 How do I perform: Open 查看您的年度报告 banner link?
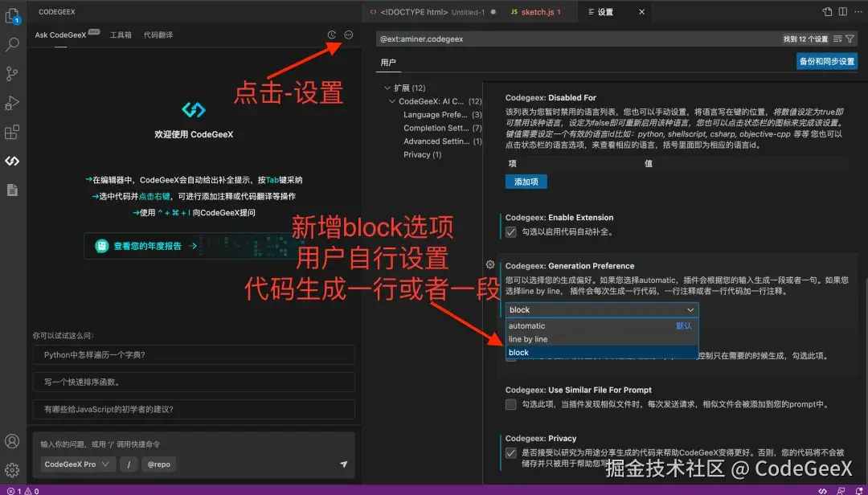click(194, 246)
